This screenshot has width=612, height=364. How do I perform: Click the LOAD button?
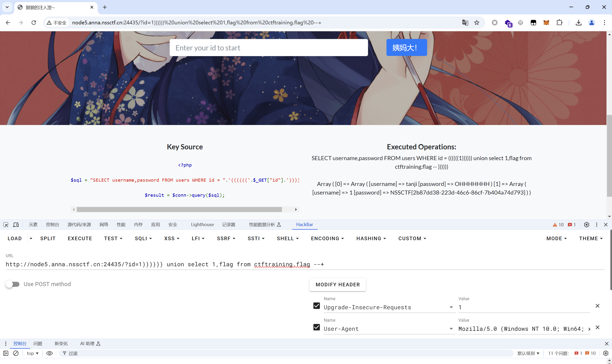pyautogui.click(x=15, y=239)
